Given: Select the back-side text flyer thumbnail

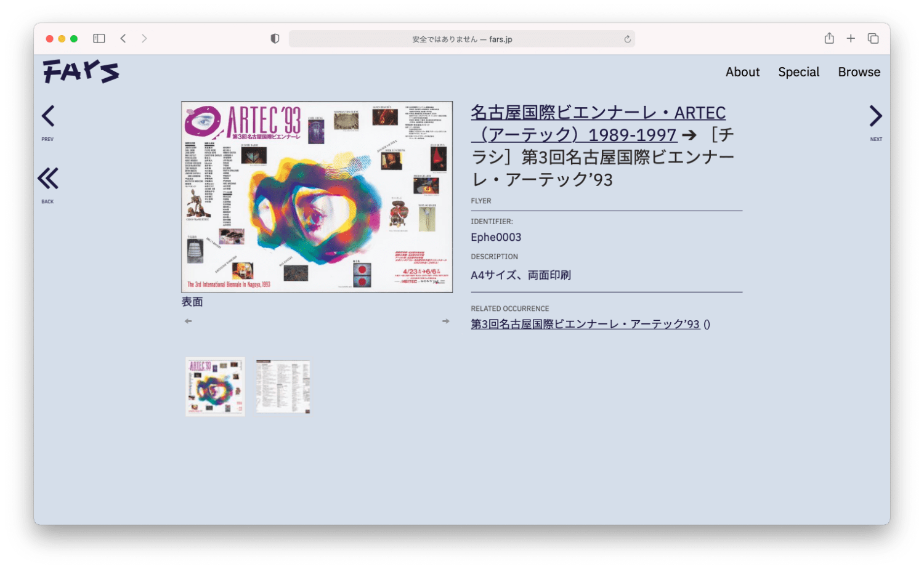Looking at the screenshot, I should tap(283, 387).
